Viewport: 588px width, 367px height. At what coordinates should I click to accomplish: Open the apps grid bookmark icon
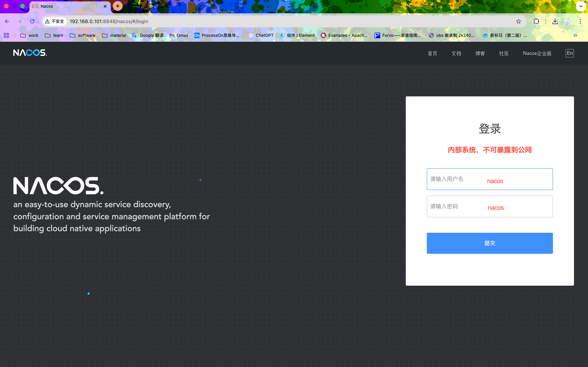pyautogui.click(x=6, y=35)
